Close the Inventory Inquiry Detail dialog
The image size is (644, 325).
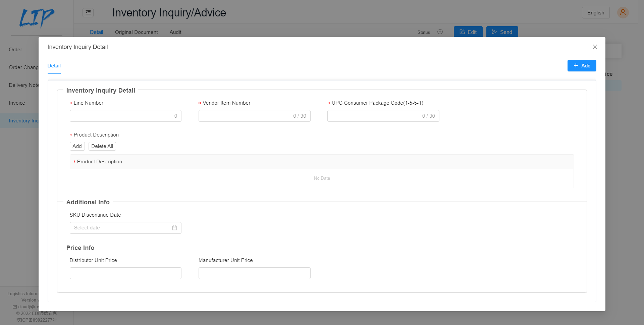595,47
